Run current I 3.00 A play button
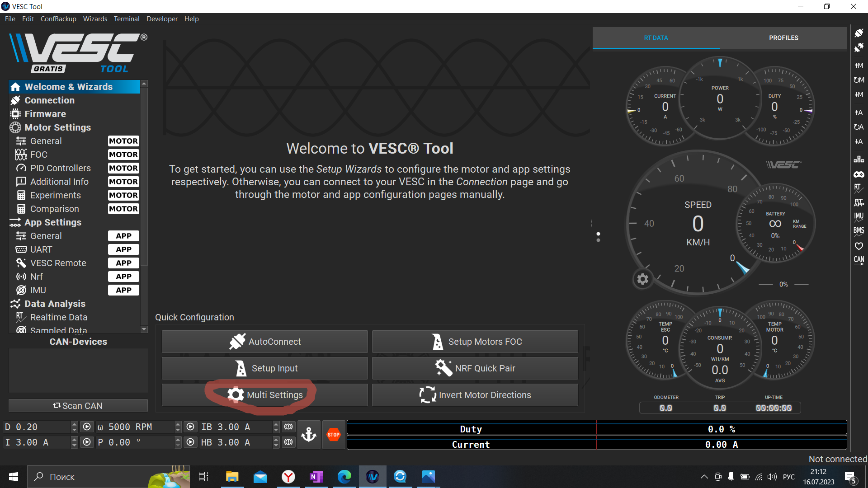 click(87, 442)
